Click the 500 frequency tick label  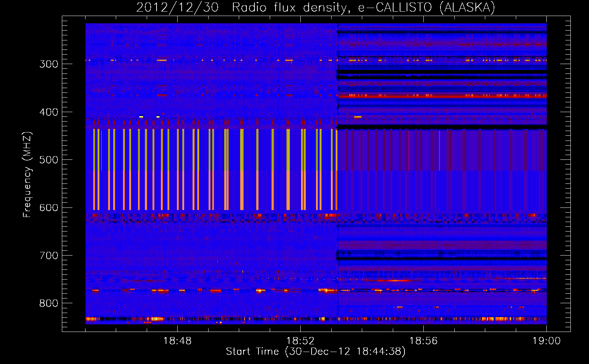[x=49, y=160]
